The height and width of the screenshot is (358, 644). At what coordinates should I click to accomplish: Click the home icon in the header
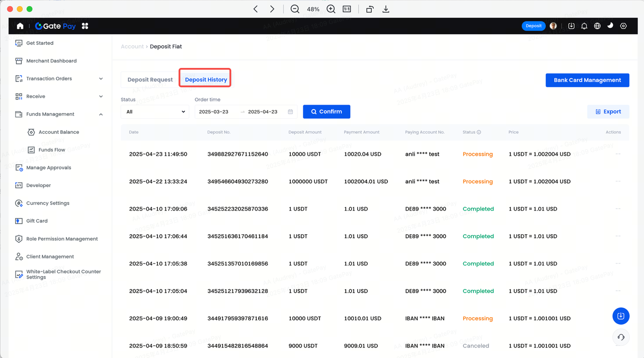point(20,26)
